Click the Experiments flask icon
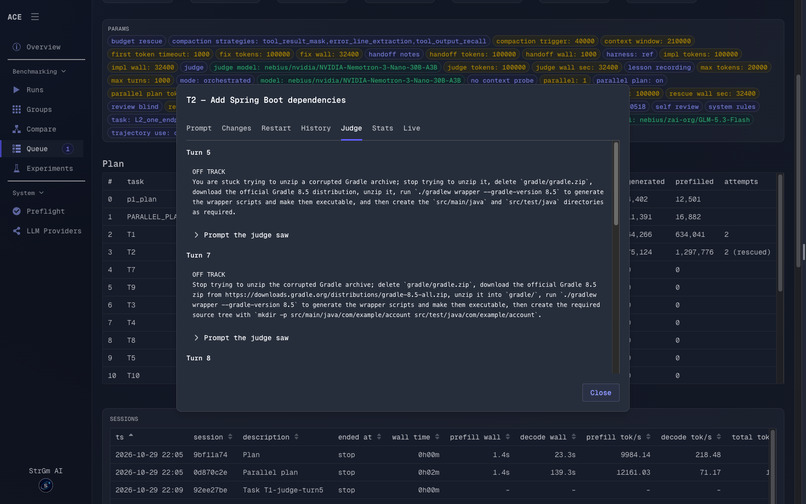 click(x=16, y=168)
